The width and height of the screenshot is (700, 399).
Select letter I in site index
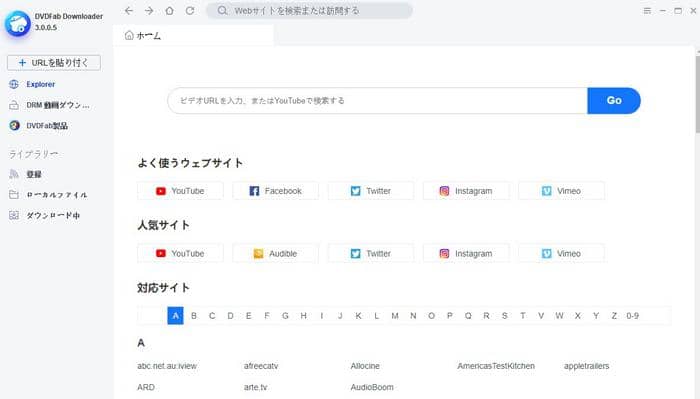point(322,316)
